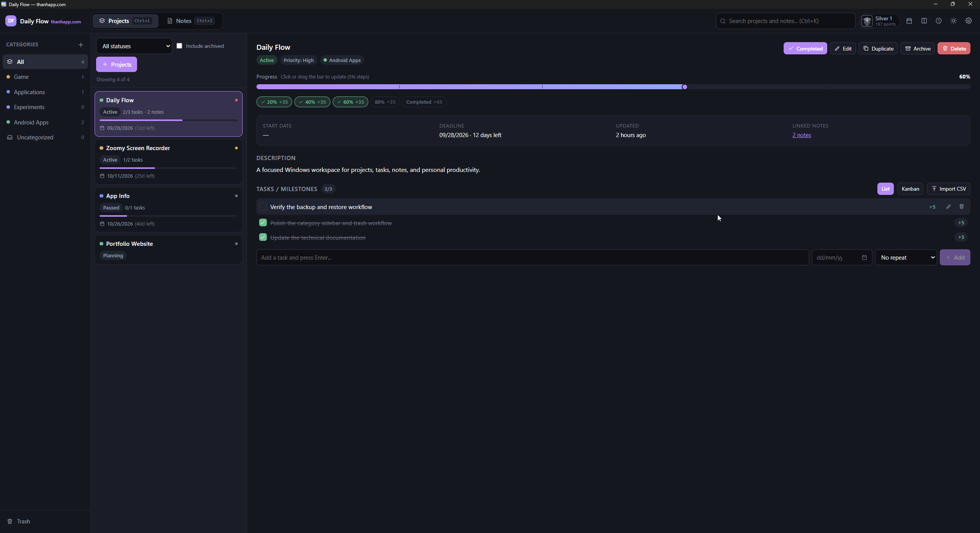This screenshot has height=533, width=980.
Task: Switch theme with the sun icon
Action: [954, 21]
